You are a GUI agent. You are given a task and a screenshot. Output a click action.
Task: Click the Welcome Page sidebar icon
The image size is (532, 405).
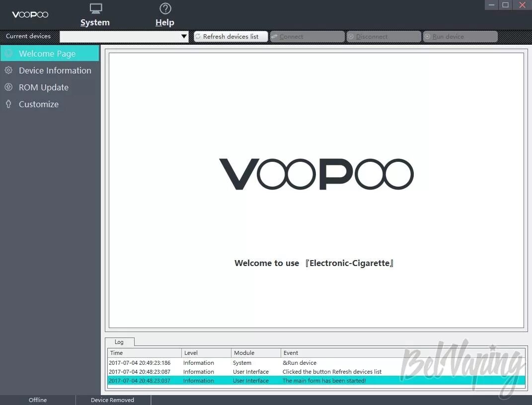coord(9,54)
